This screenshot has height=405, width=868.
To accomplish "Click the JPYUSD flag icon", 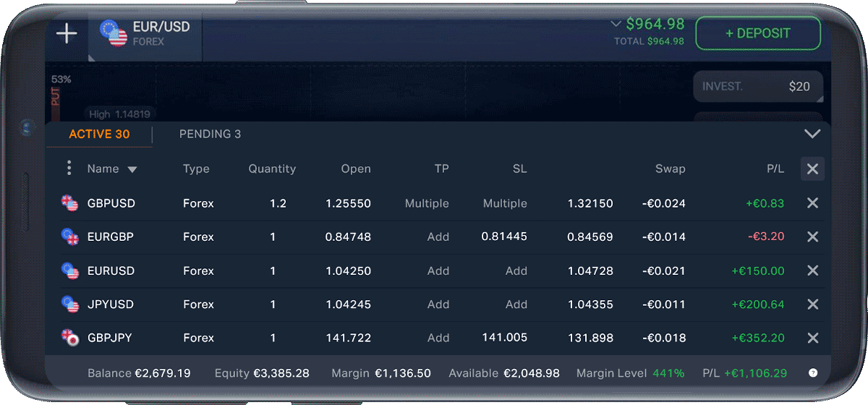I will tap(70, 304).
